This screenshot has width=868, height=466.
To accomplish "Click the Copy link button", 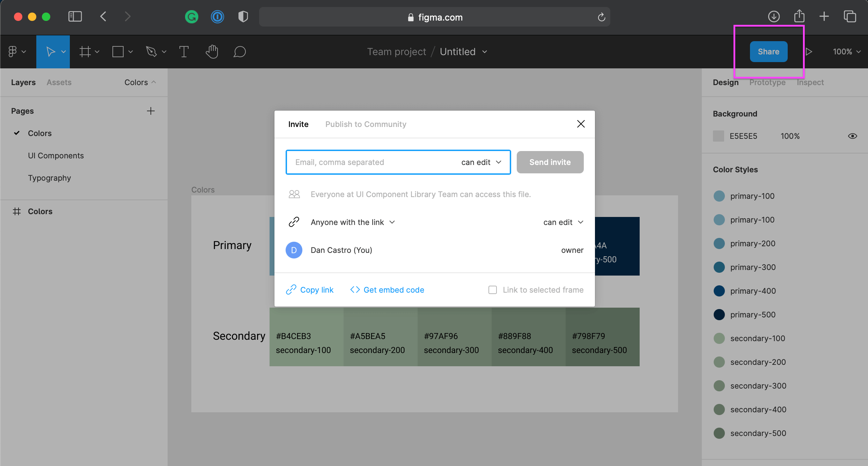I will 310,289.
